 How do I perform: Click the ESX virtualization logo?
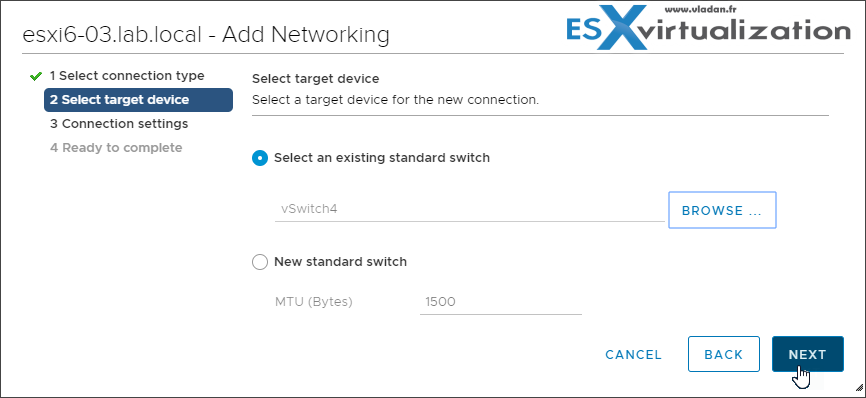click(x=708, y=30)
